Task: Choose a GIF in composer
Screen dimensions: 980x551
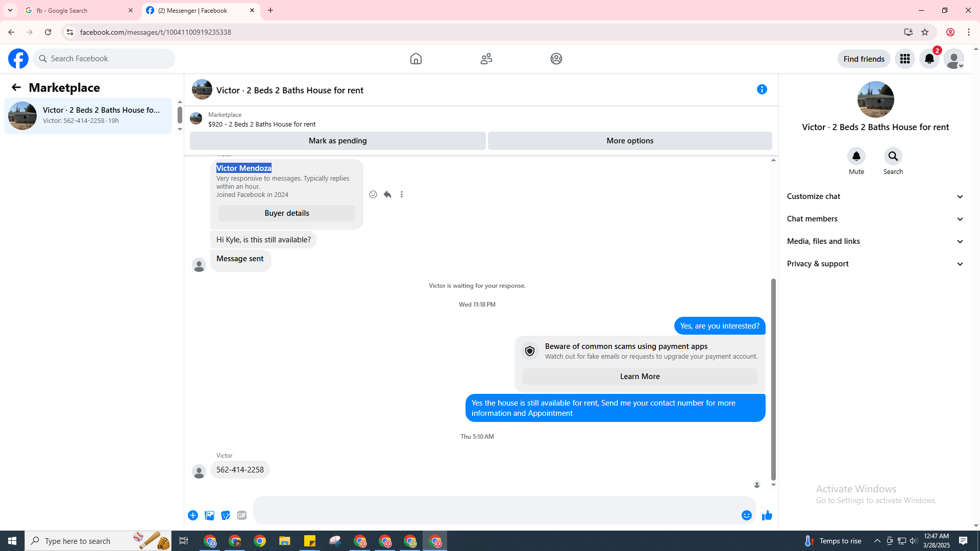Action: (242, 515)
